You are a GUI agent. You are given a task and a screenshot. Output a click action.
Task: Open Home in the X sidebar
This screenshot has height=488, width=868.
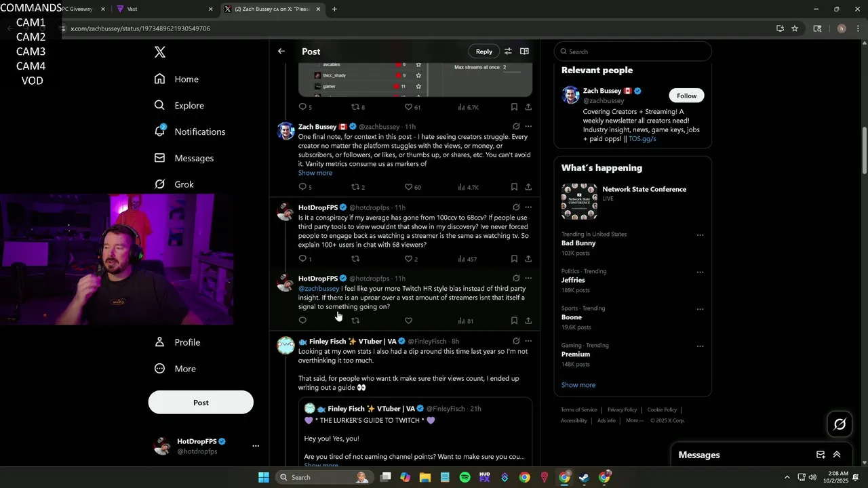click(x=176, y=79)
